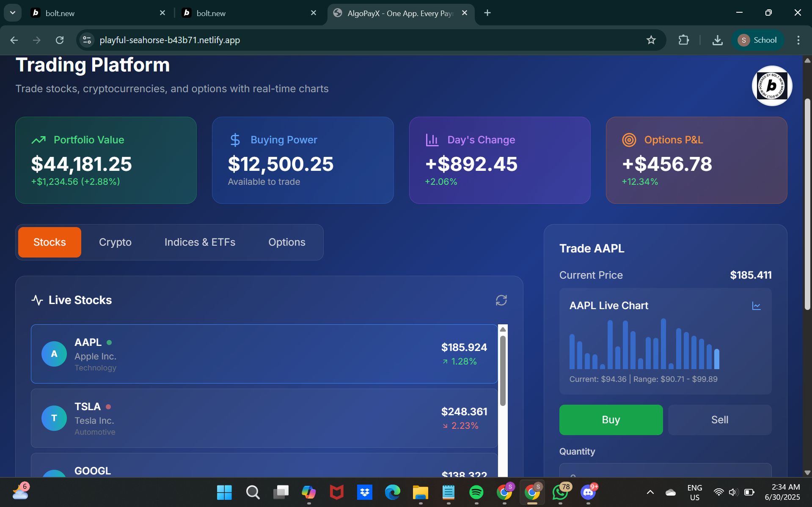Open the Bolt badge in the page corner
The height and width of the screenshot is (507, 812).
(772, 86)
